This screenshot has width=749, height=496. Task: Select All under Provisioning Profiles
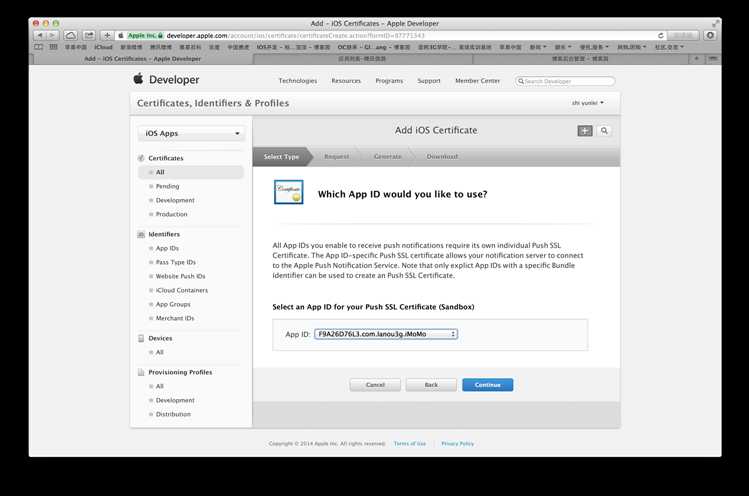[160, 386]
